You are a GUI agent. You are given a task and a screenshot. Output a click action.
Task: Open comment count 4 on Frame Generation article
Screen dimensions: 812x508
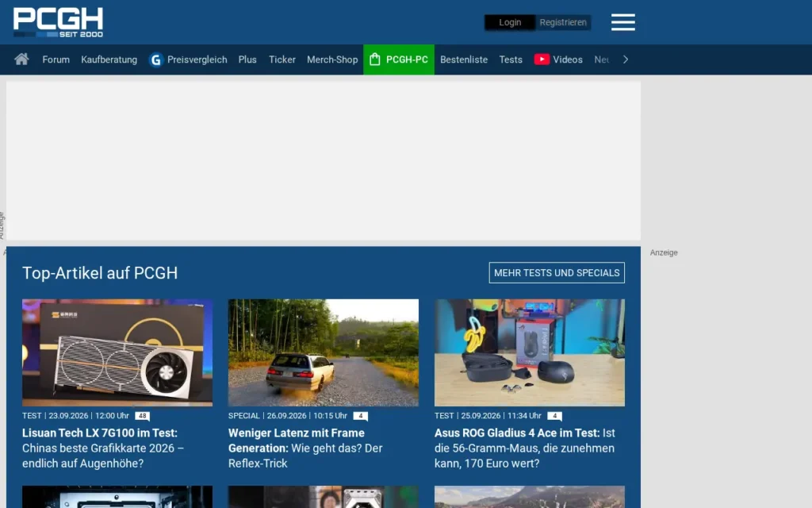(361, 416)
